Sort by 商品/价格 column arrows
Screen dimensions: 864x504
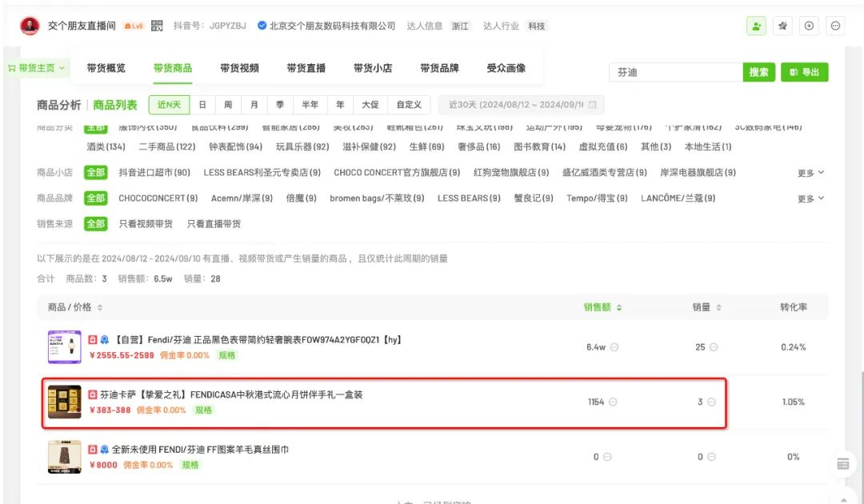(x=100, y=307)
